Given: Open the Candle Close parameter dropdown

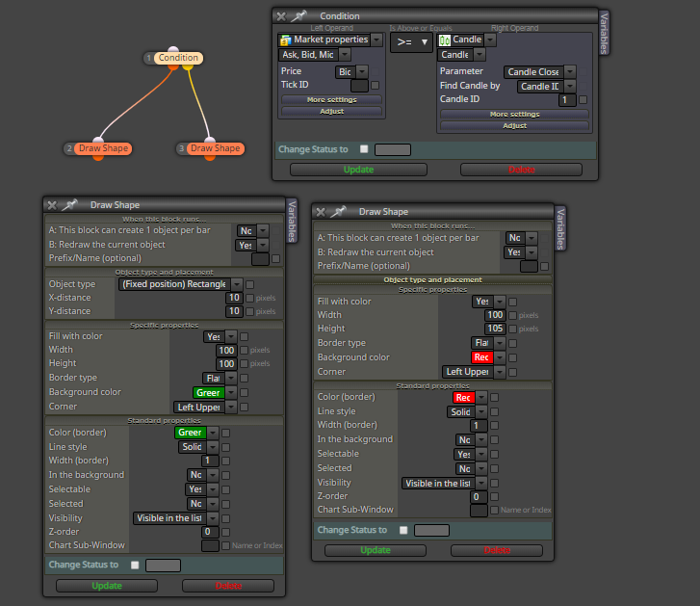Looking at the screenshot, I should click(570, 72).
